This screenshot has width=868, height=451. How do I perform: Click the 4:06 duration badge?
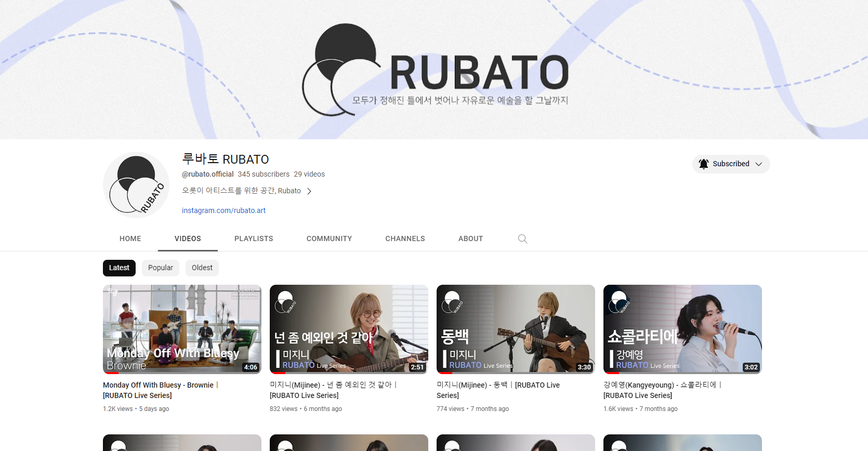click(x=251, y=367)
